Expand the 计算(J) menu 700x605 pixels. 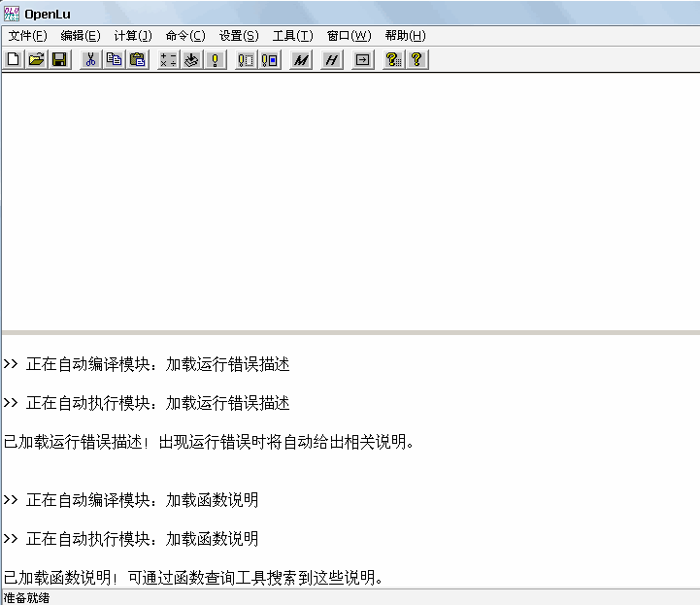coord(133,36)
